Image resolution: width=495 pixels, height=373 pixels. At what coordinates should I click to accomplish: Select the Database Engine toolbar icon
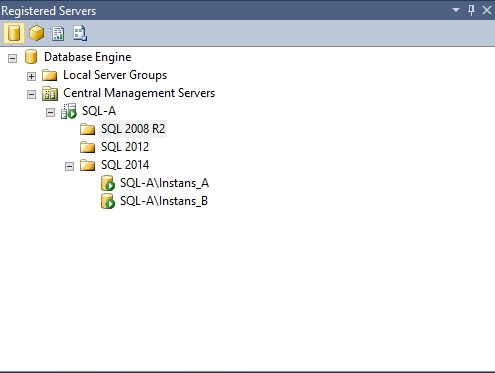(x=14, y=33)
